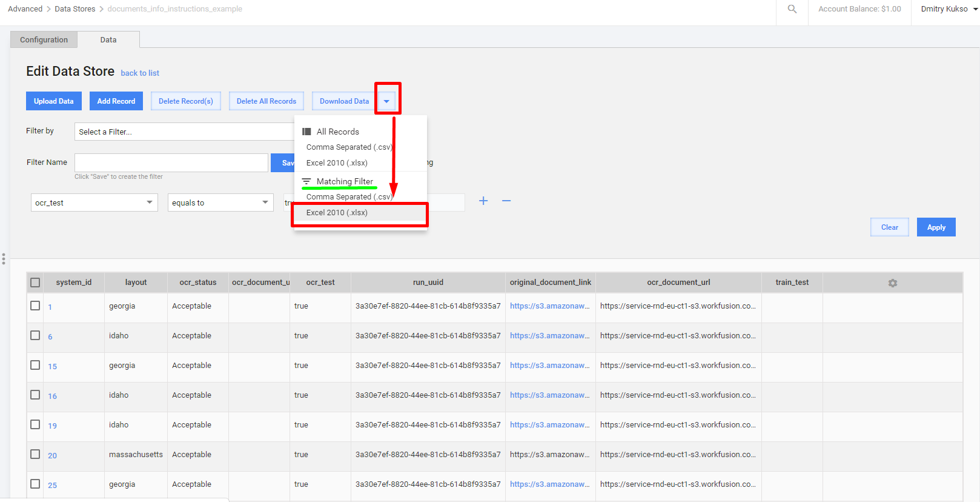Check the row with system_id 16

click(x=35, y=395)
